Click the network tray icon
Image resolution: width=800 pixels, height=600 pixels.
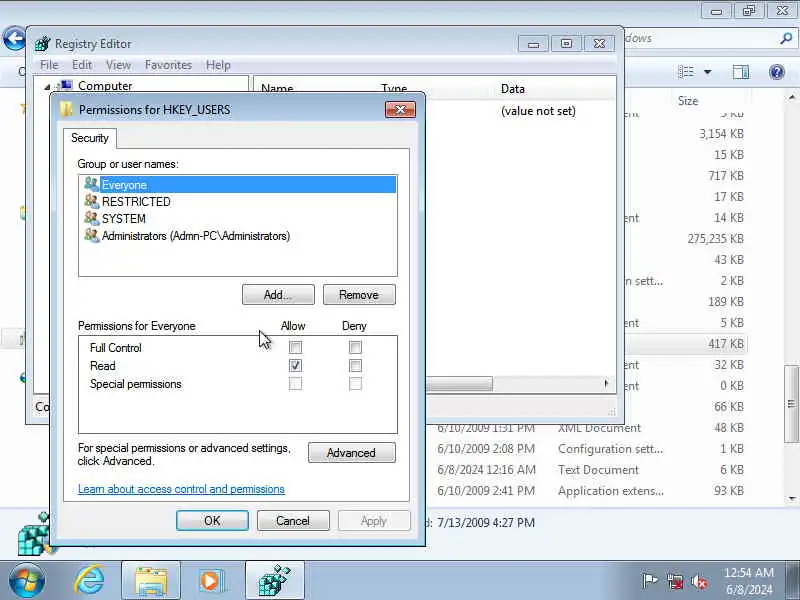coord(675,581)
